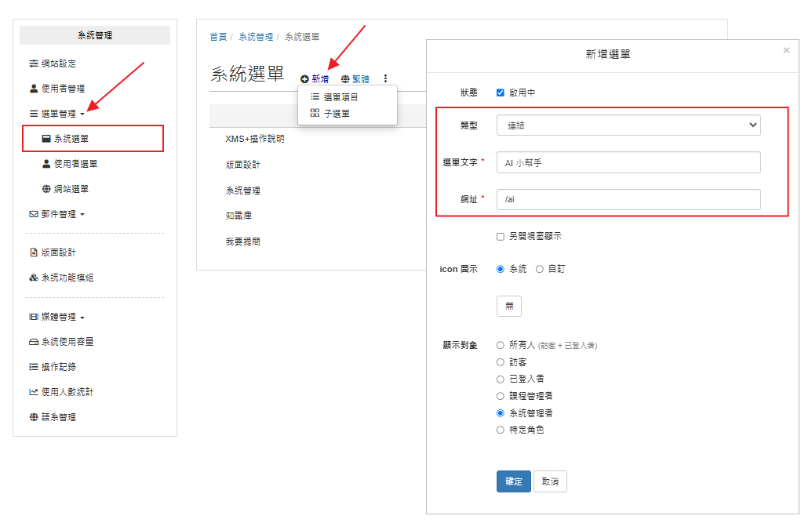Enable the 另開視窗顯示 checkbox
The height and width of the screenshot is (523, 812).
[501, 236]
